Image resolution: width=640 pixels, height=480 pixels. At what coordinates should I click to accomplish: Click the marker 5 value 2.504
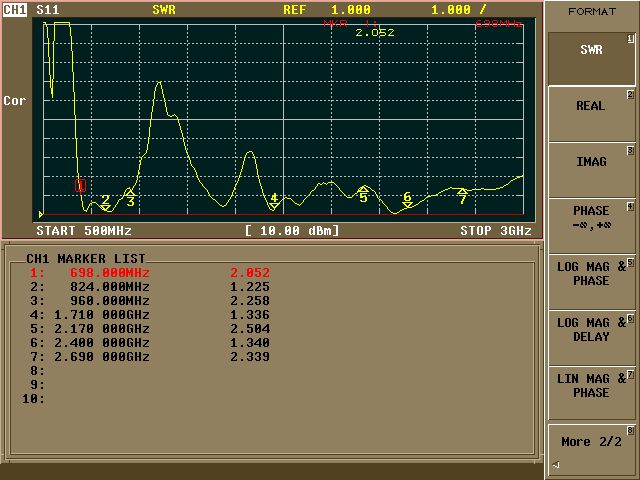tap(250, 329)
